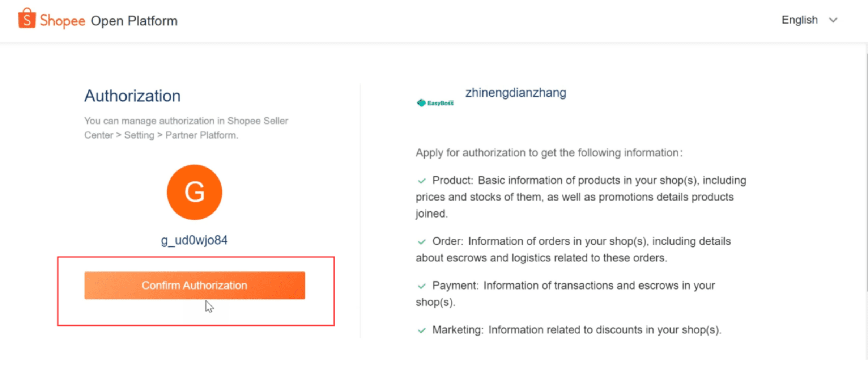Click the green checkmark beside Product
The height and width of the screenshot is (367, 868).
[x=422, y=181]
